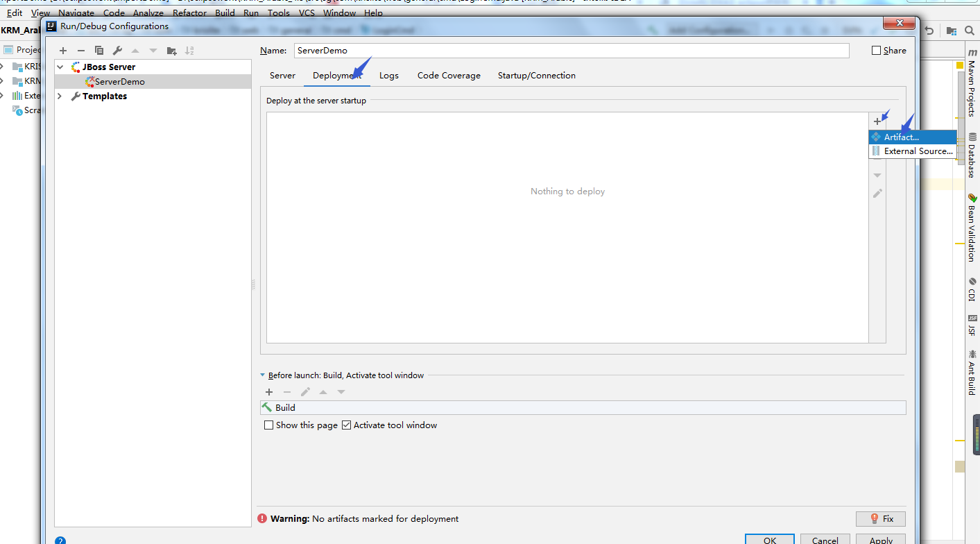Open the Analyze menu
The height and width of the screenshot is (544, 980).
click(148, 13)
